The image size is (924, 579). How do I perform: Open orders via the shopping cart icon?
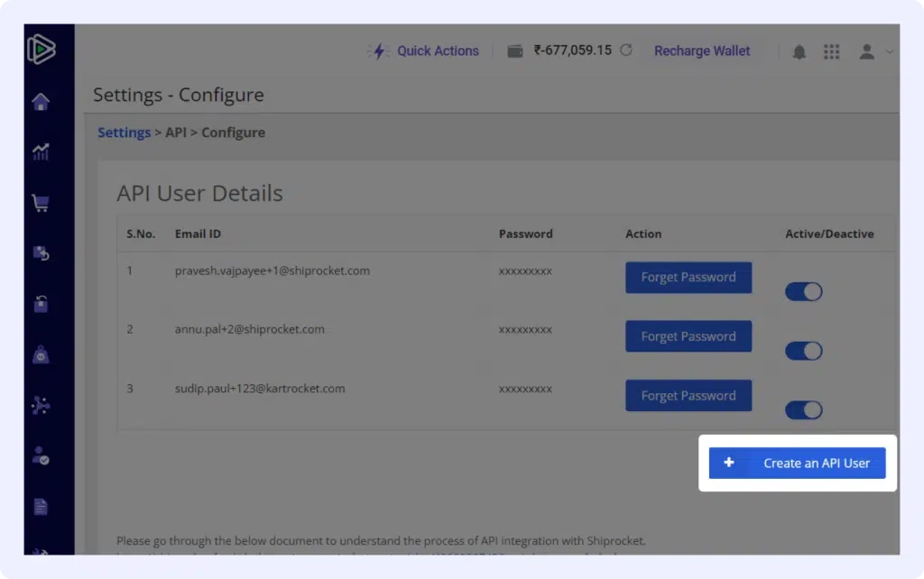(41, 204)
